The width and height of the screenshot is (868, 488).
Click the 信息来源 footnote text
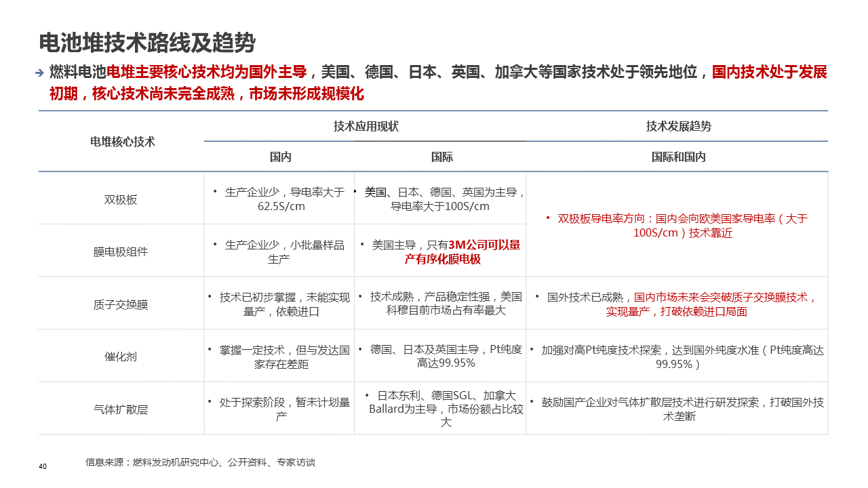click(x=200, y=462)
